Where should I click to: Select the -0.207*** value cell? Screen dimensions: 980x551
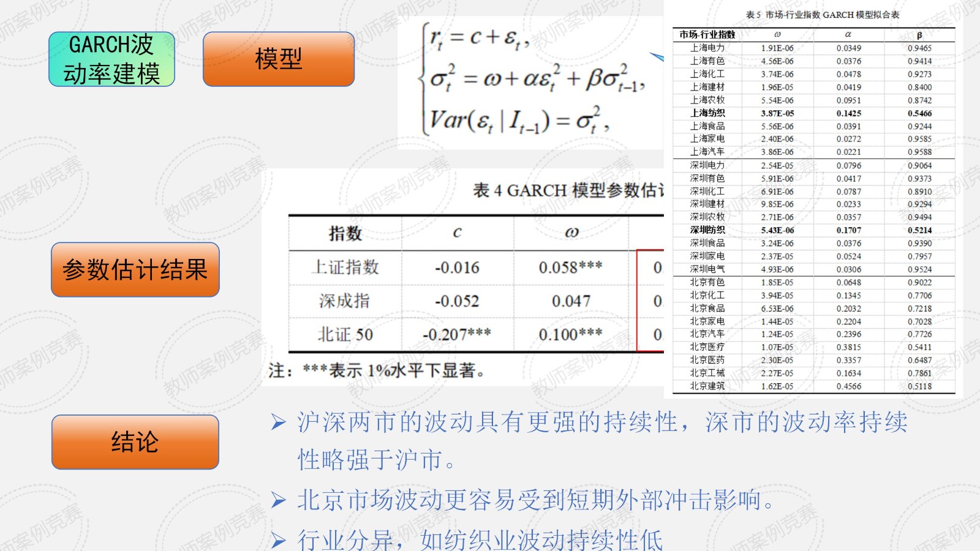coord(457,334)
